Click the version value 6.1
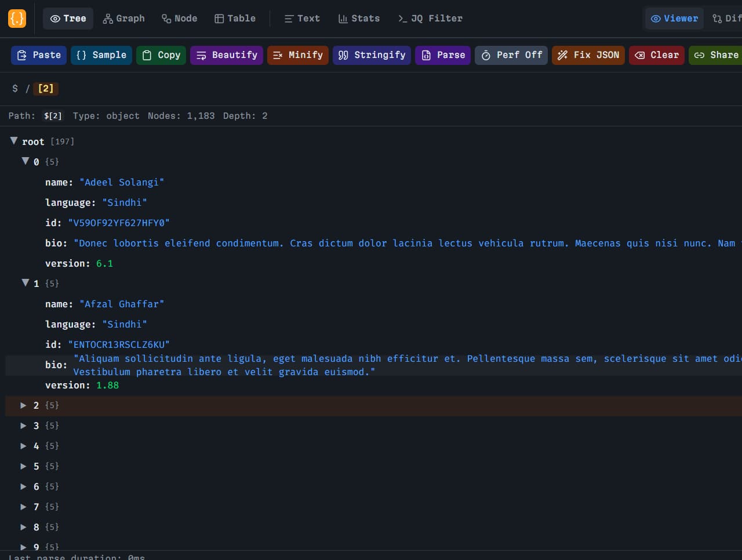The image size is (742, 560). pos(104,263)
